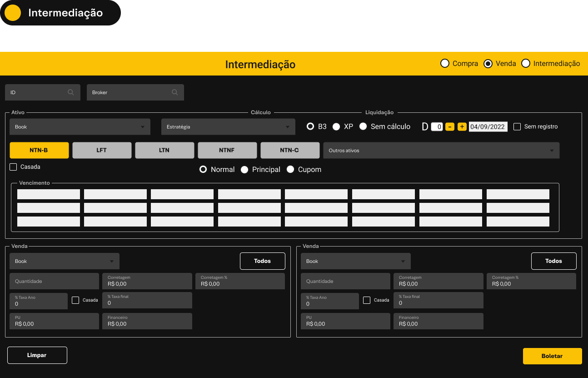
Task: Open the Book dropdown in Ativo section
Action: (x=80, y=127)
